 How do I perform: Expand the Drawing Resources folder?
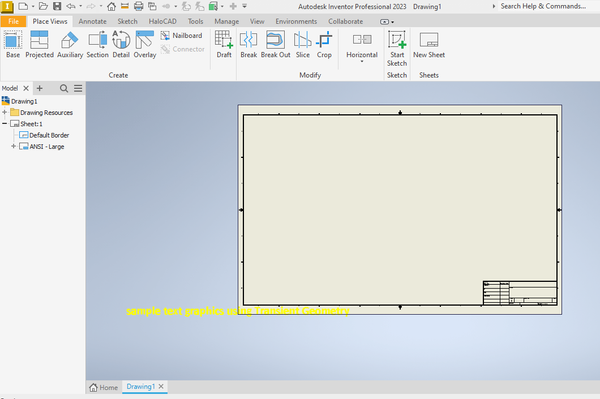5,112
